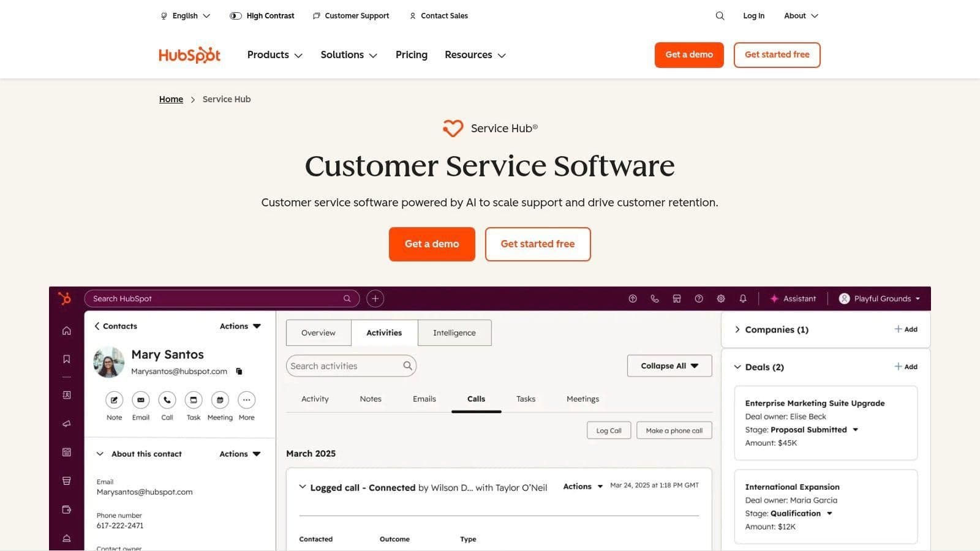
Task: Open the Task icon for this contact
Action: (x=193, y=400)
